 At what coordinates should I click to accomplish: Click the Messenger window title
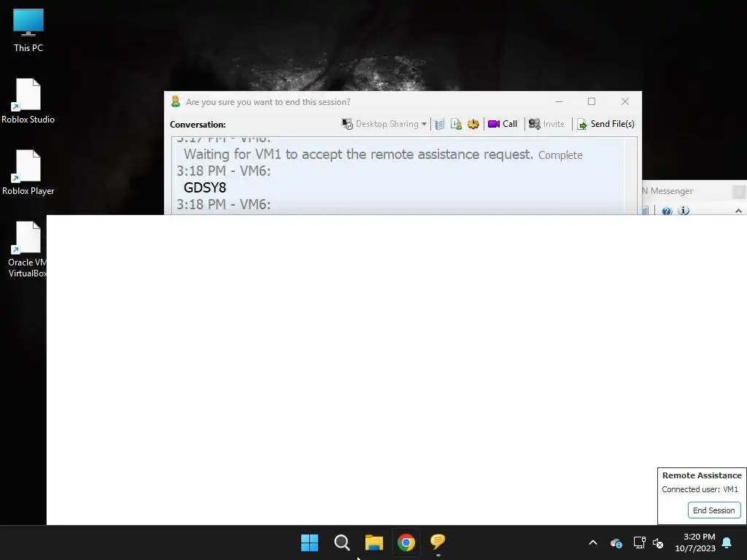click(x=667, y=191)
